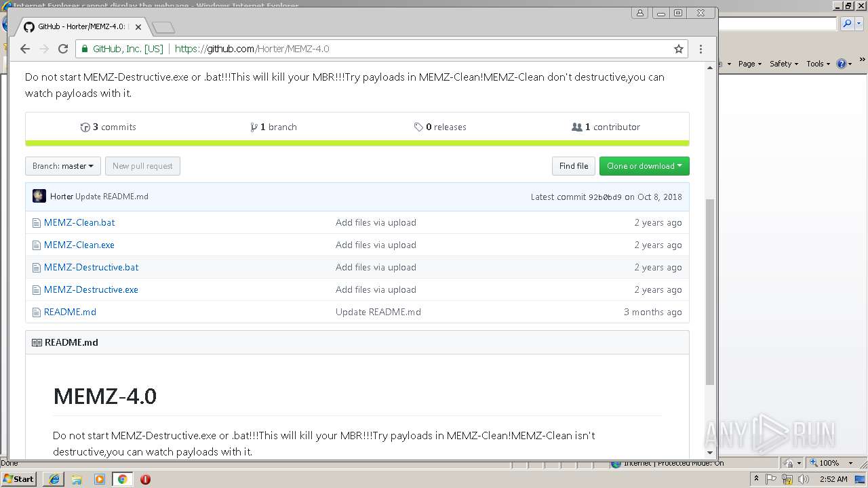Click the Chrome back arrow

(25, 49)
